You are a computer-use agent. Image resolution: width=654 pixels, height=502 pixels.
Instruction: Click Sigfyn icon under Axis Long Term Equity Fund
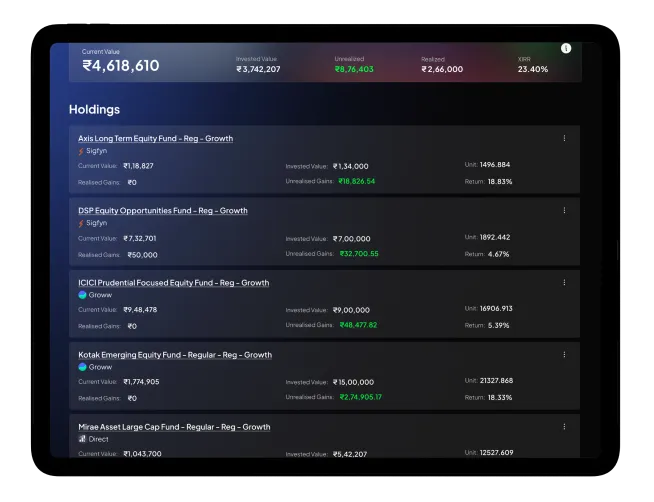81,151
